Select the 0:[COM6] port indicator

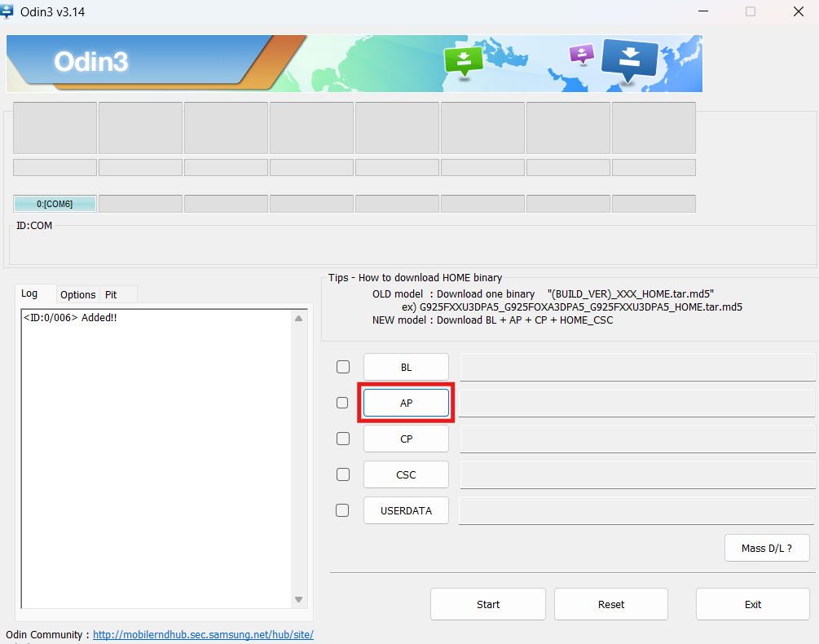(x=55, y=204)
